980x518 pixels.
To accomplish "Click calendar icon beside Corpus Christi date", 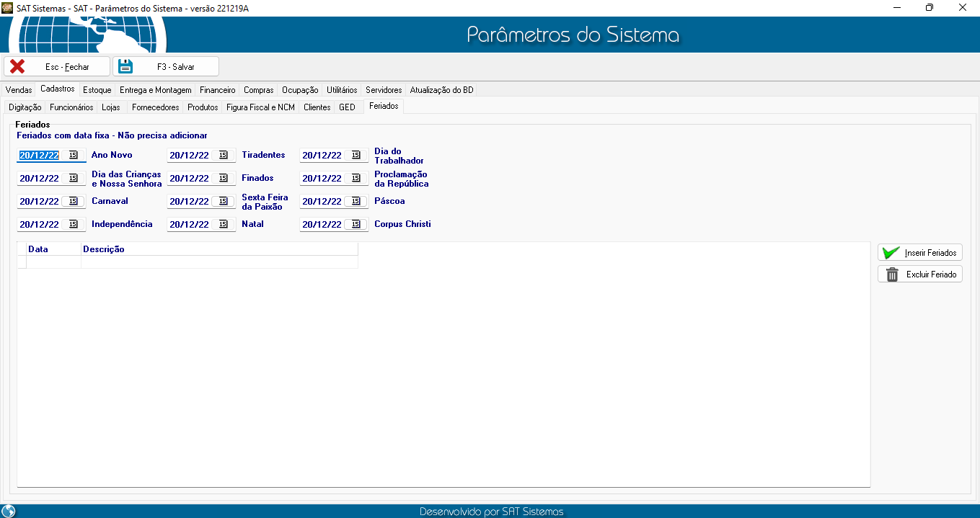I will (x=356, y=224).
